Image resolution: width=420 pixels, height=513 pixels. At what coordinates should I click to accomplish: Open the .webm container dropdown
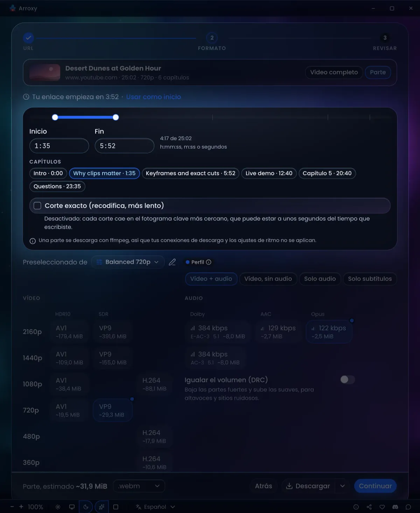point(139,486)
